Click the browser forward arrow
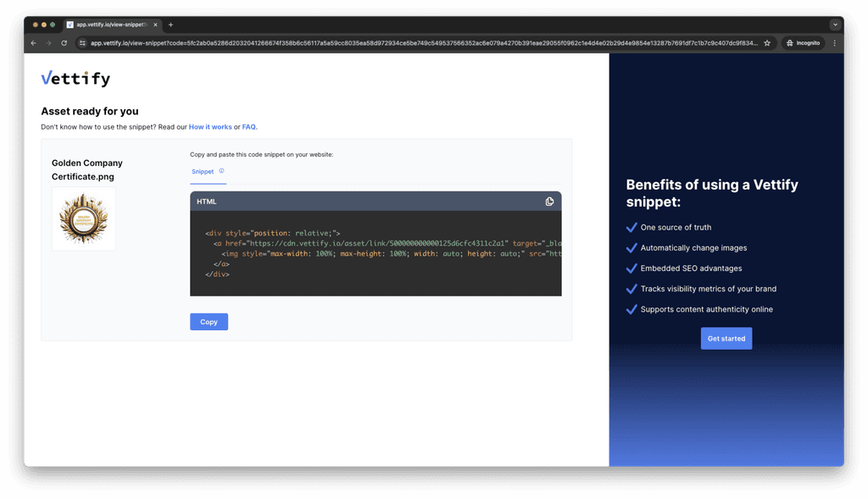This screenshot has height=498, width=868. tap(48, 43)
